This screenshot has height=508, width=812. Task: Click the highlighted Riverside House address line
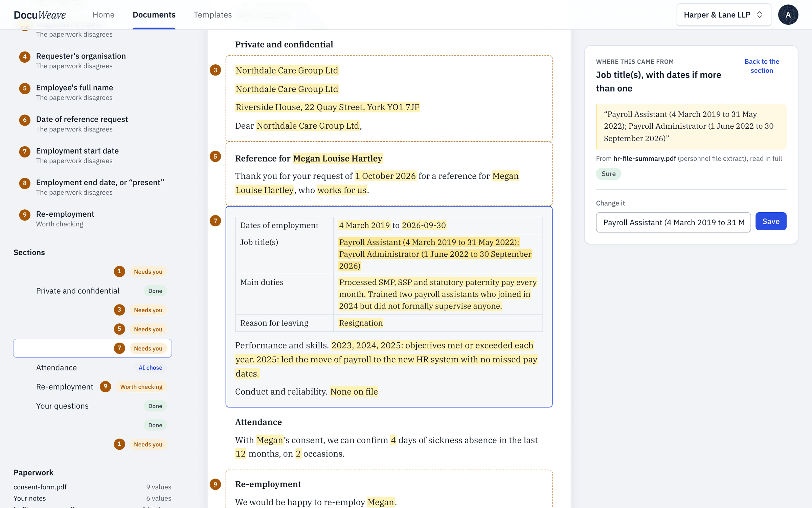click(x=327, y=107)
